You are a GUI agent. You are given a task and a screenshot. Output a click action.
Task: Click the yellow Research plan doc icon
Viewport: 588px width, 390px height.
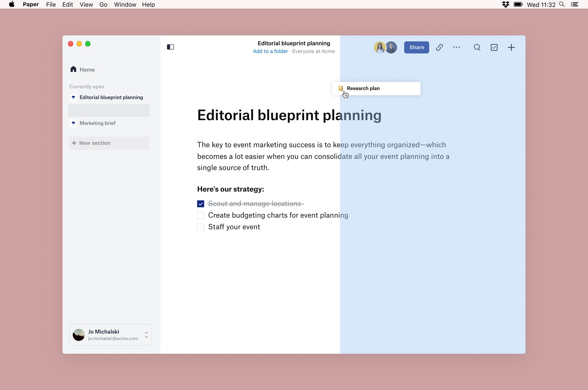point(341,88)
